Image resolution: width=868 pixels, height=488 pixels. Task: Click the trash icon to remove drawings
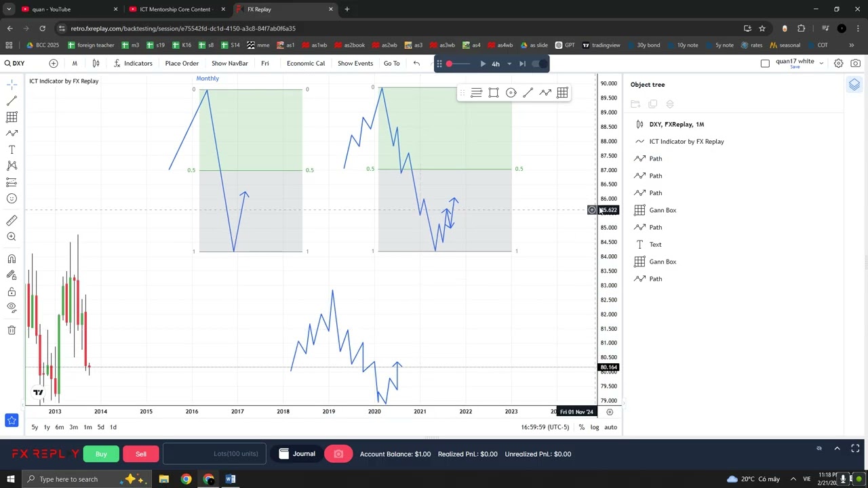(12, 330)
